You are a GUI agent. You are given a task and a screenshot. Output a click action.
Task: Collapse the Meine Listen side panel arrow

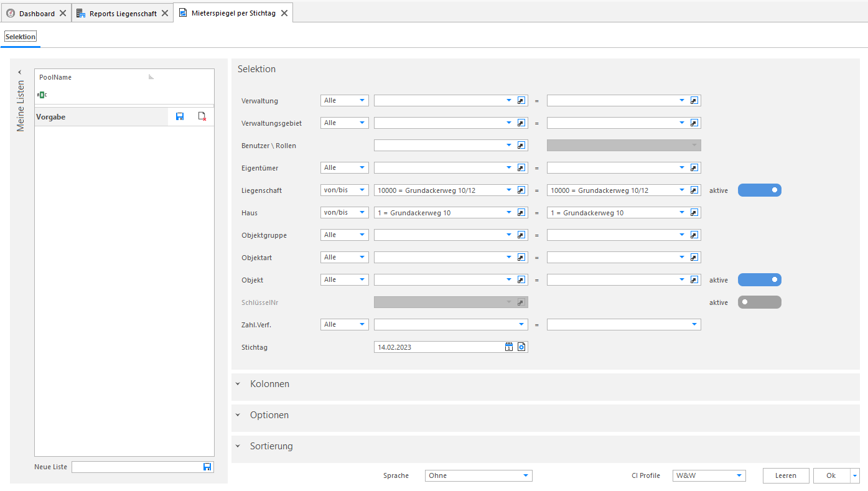tap(20, 72)
